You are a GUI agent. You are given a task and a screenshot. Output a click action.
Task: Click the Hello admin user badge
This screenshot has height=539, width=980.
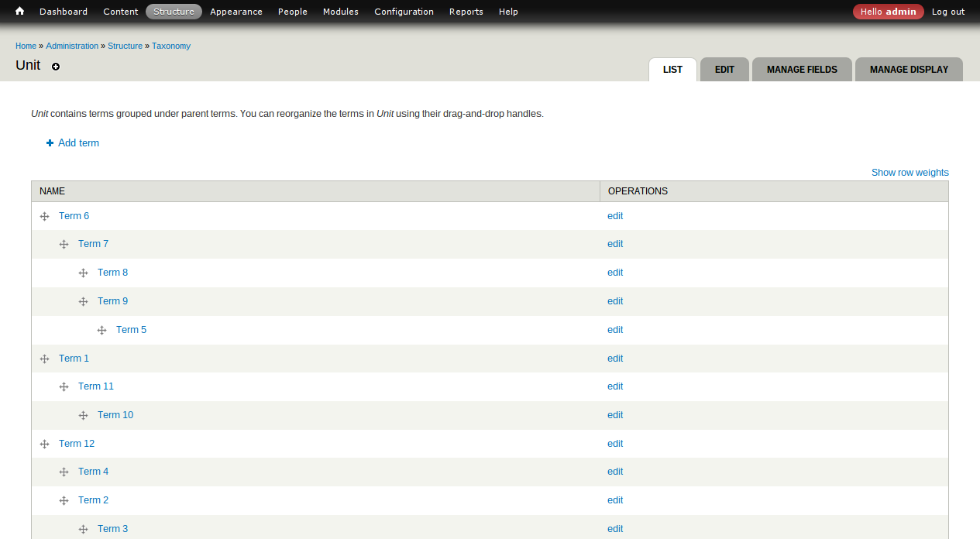(888, 12)
